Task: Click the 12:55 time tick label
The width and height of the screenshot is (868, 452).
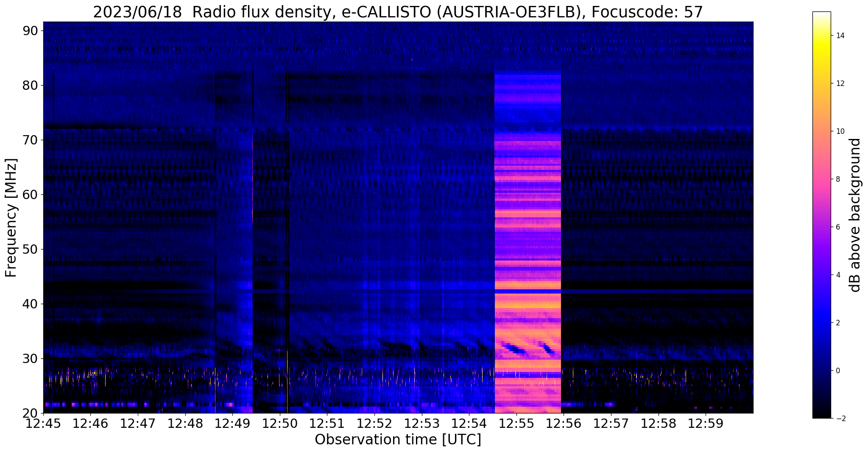Action: point(516,424)
